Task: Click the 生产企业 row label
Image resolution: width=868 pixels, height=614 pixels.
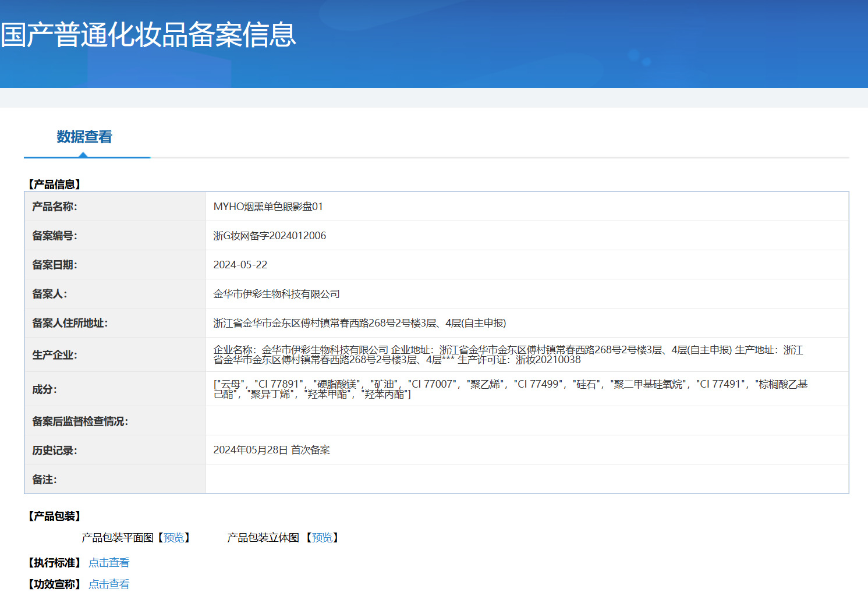Action: coord(55,355)
